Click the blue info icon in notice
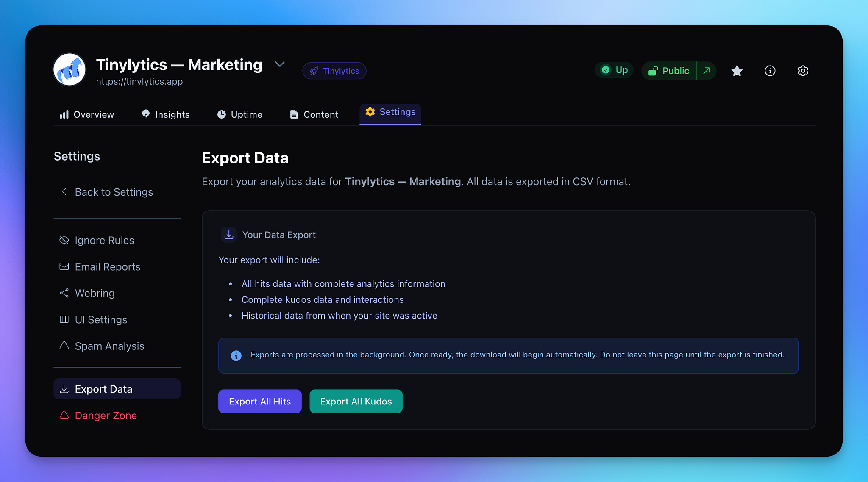Image resolution: width=868 pixels, height=482 pixels. click(x=236, y=355)
